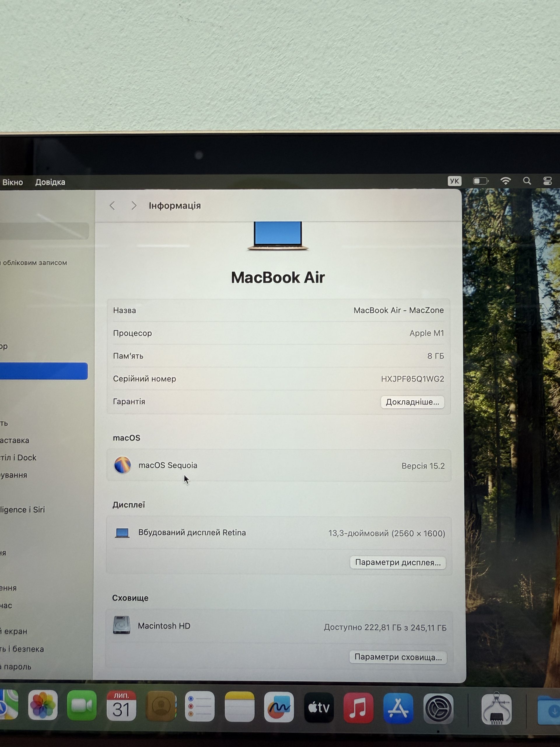Viewport: 560px width, 747px height.
Task: Open the Вікно menu
Action: point(13,182)
